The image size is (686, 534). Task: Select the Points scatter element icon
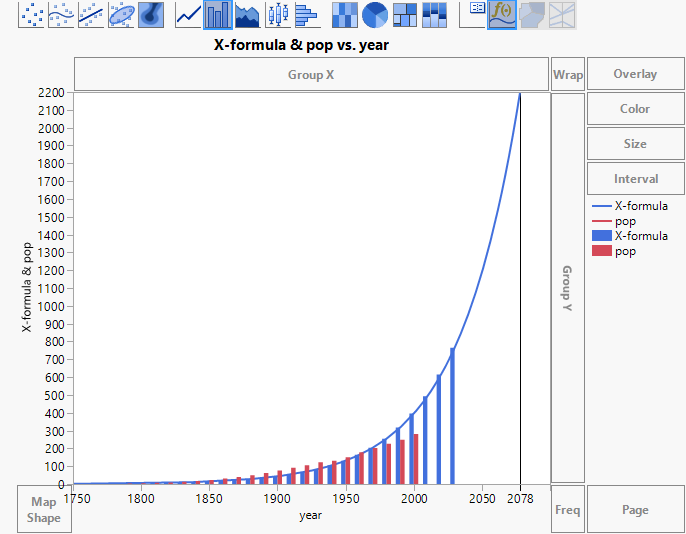31,13
